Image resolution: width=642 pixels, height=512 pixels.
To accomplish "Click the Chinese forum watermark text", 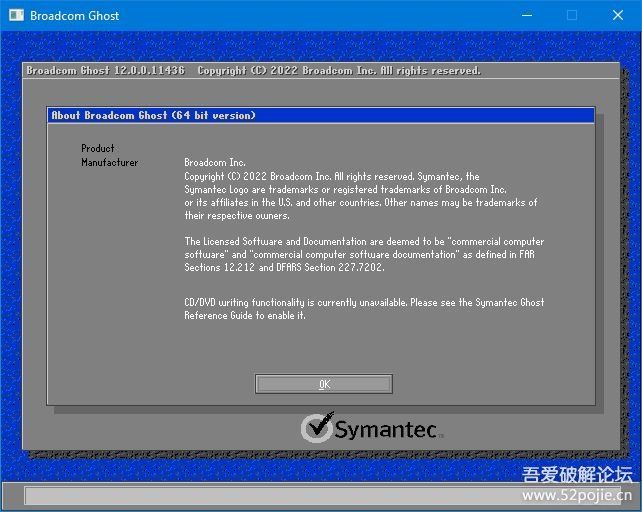I will [x=578, y=474].
